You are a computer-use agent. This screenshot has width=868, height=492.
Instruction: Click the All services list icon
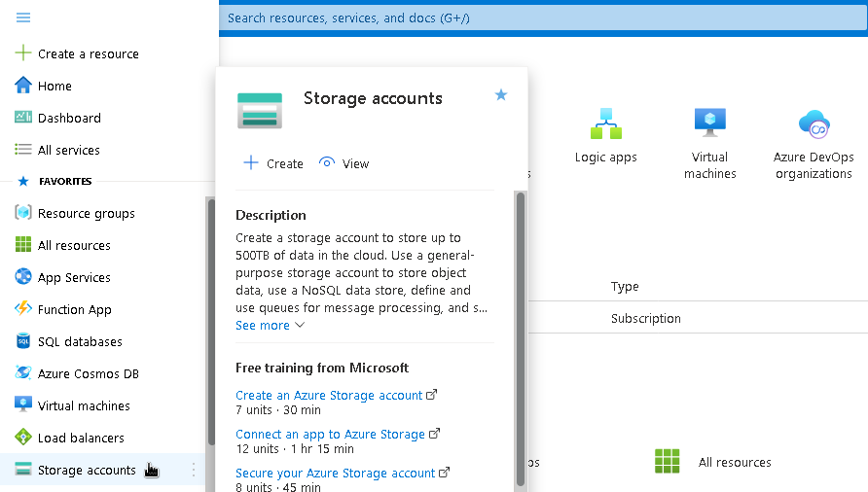point(23,150)
